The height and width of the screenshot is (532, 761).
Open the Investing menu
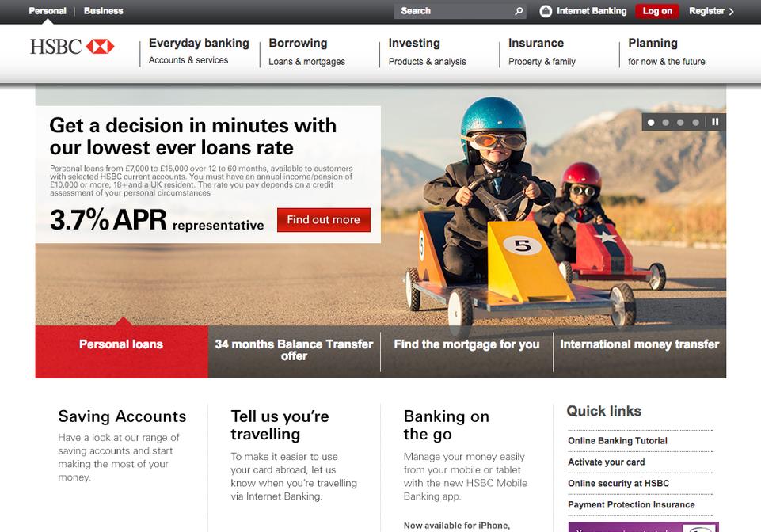pos(414,44)
